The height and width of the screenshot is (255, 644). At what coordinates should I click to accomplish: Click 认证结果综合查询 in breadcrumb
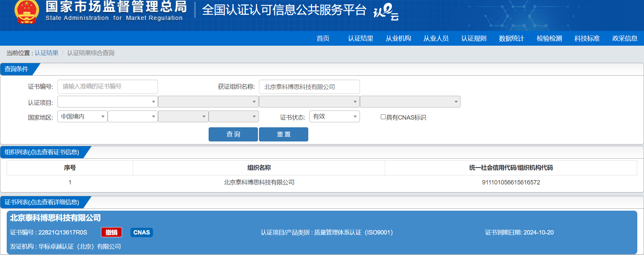click(x=91, y=53)
